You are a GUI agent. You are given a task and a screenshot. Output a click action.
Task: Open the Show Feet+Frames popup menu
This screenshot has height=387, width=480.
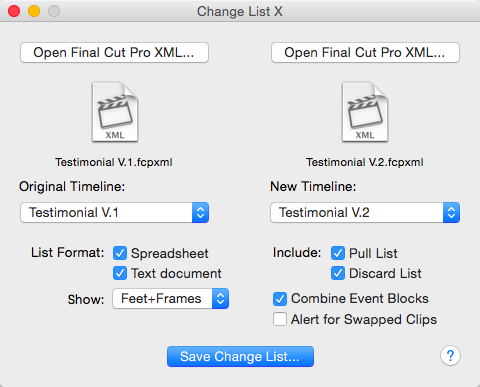click(x=170, y=299)
